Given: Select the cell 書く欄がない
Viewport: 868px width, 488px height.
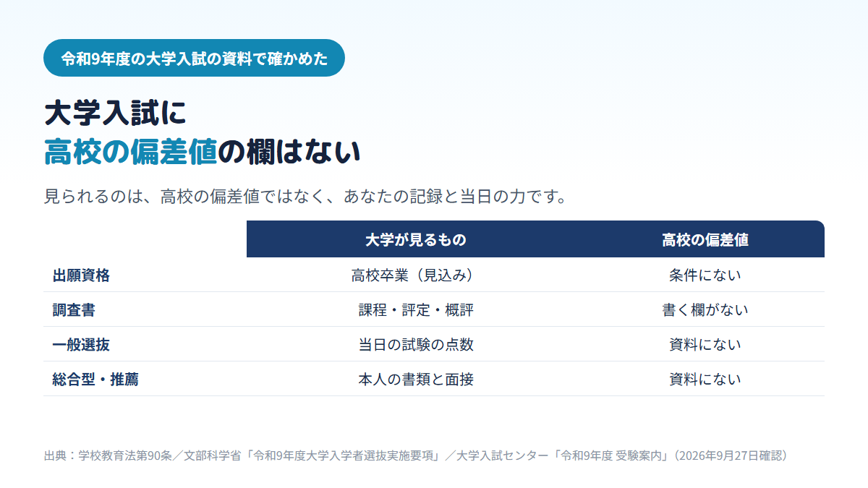Looking at the screenshot, I should [705, 309].
